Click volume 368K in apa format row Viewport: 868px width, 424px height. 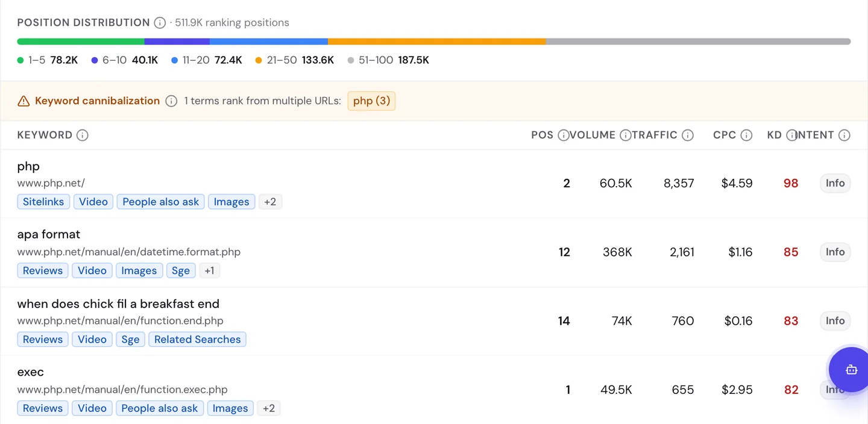(618, 252)
